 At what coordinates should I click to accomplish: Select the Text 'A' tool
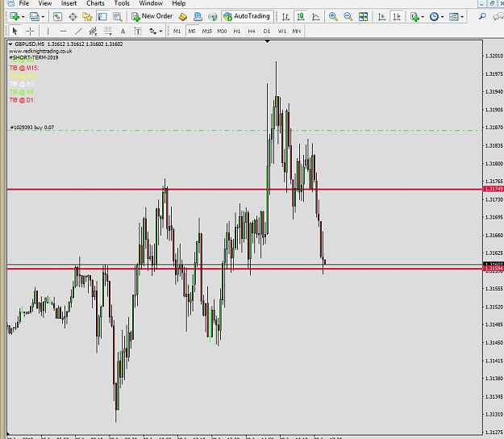[123, 31]
